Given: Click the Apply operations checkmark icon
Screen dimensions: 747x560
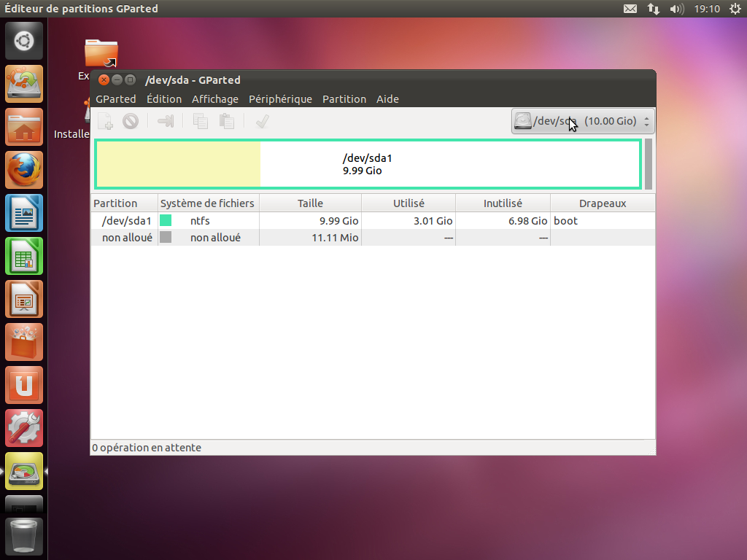Looking at the screenshot, I should (263, 122).
